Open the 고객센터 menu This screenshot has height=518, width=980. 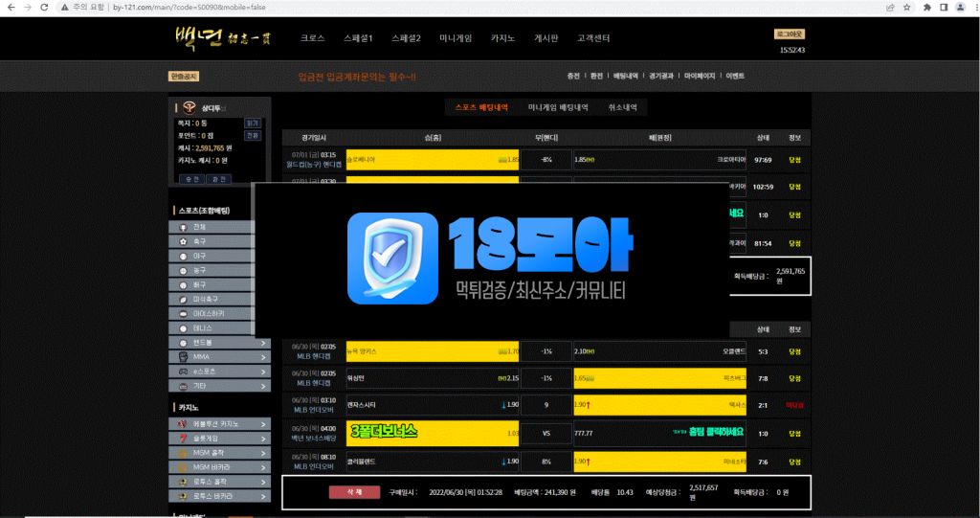tap(593, 38)
